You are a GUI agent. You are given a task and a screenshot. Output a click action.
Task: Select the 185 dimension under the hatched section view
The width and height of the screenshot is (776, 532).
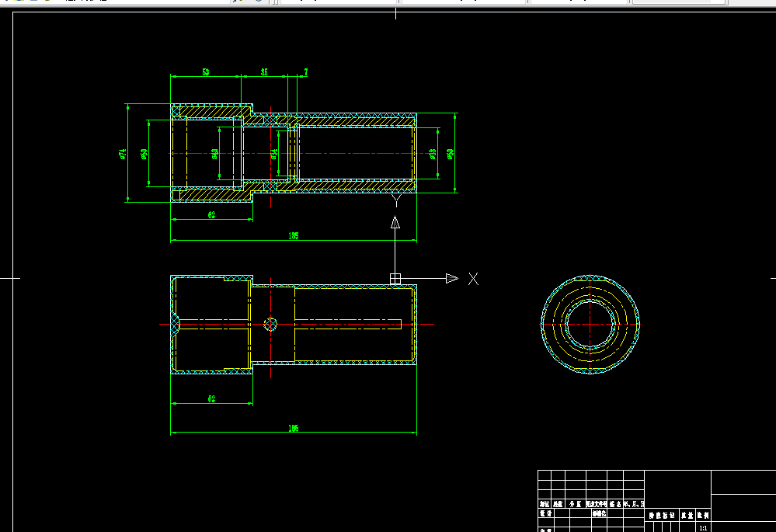click(294, 235)
